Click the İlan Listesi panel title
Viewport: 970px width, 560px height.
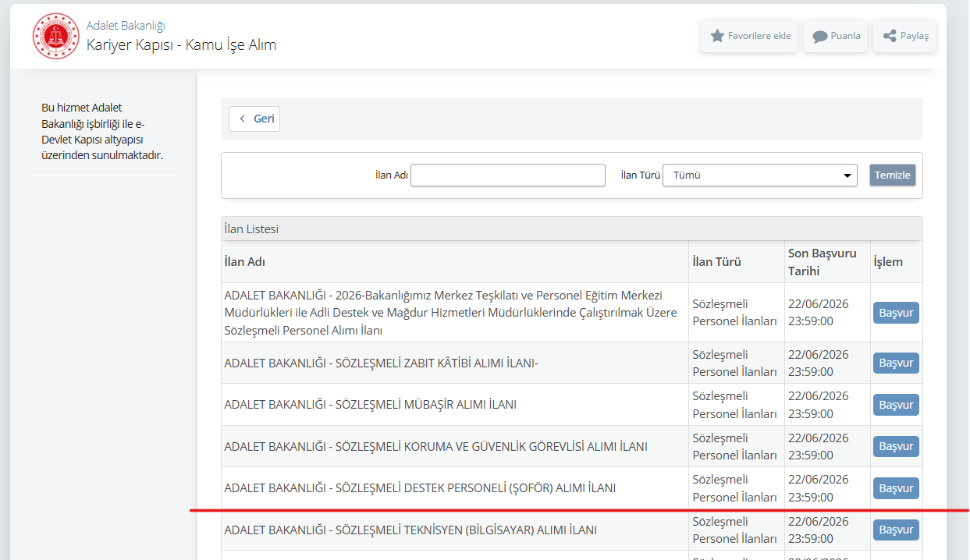251,229
